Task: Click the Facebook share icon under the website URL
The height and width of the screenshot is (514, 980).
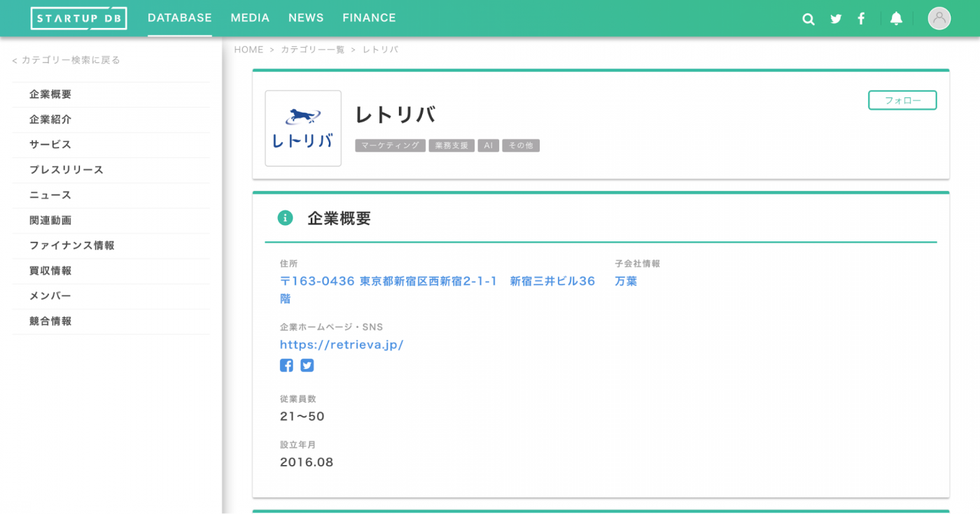Action: (286, 365)
